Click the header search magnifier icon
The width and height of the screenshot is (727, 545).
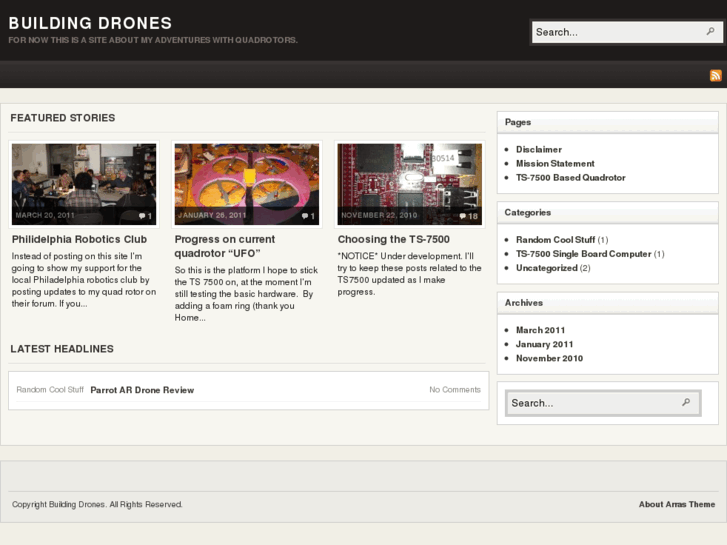click(x=710, y=32)
